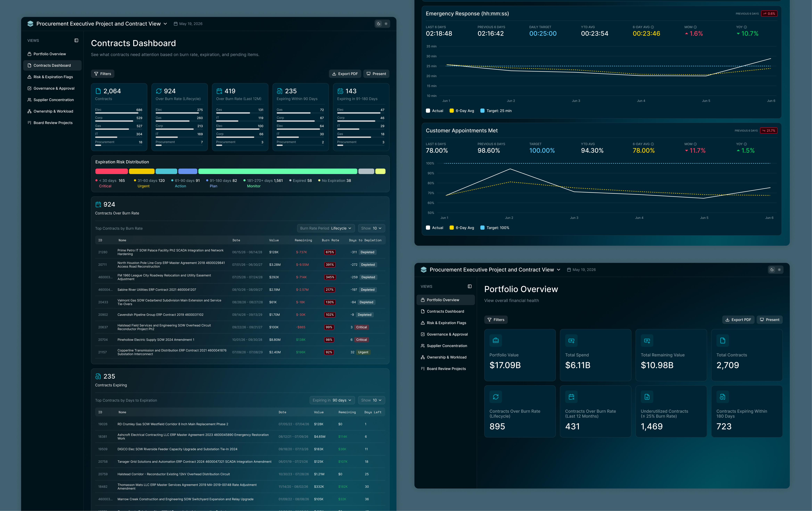The image size is (812, 511).
Task: Click the icon on the 235 Expiring Within 90 Days card
Action: tap(280, 91)
